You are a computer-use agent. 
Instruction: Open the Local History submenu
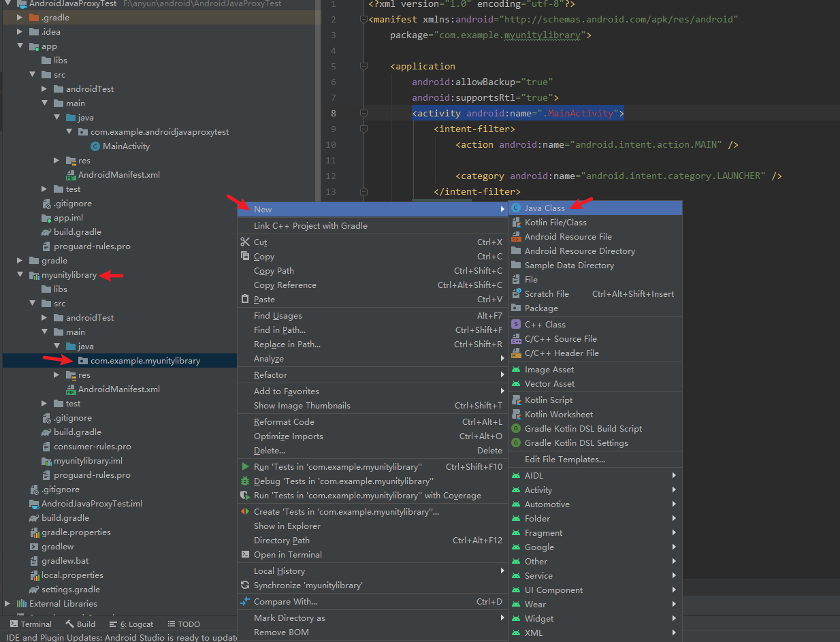(373, 571)
